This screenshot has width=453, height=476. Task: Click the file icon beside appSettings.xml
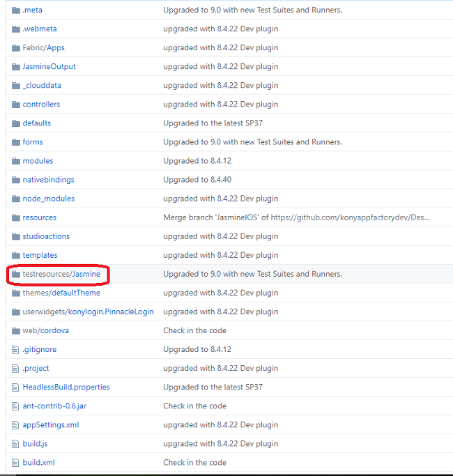(x=16, y=424)
